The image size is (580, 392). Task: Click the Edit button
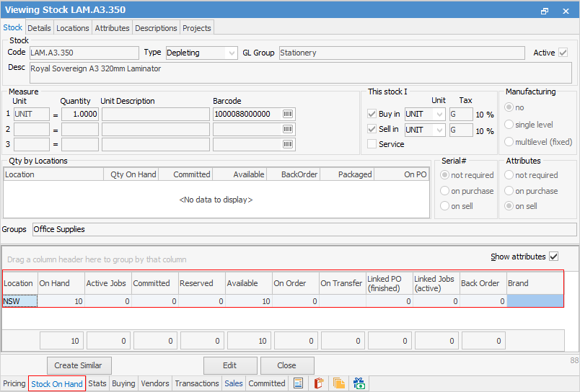coord(230,365)
